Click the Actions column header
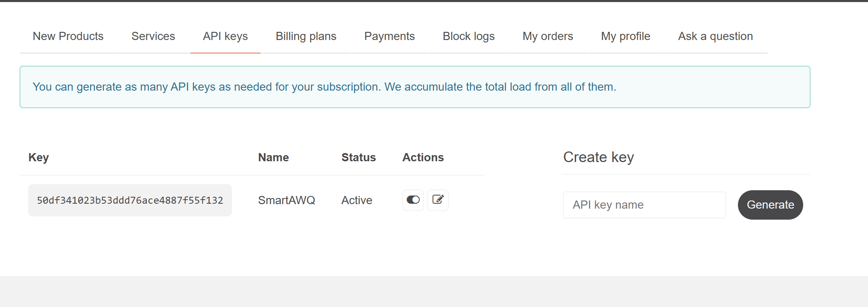This screenshot has height=307, width=868. pyautogui.click(x=423, y=158)
